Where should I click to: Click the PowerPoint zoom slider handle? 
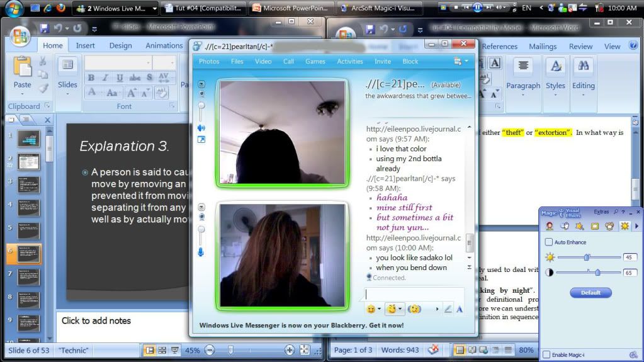coord(230,350)
